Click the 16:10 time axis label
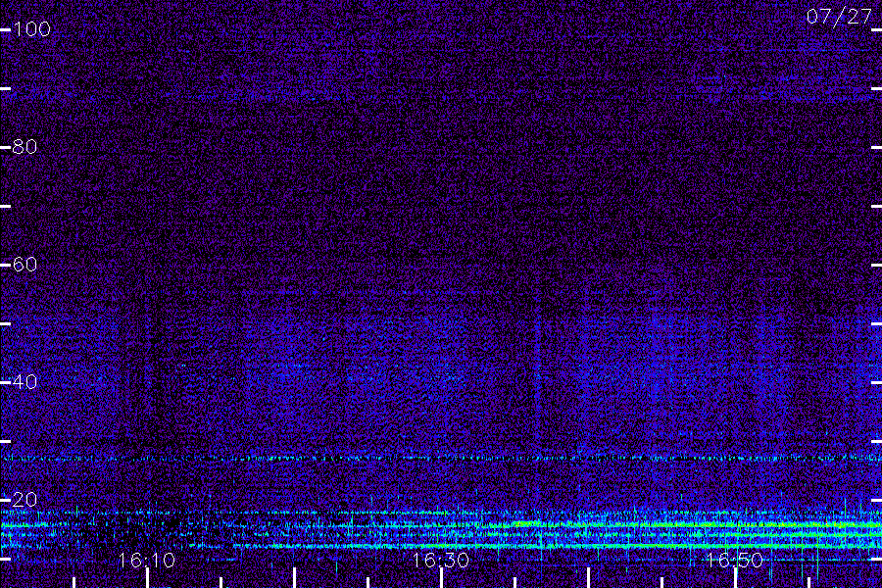 [147, 561]
